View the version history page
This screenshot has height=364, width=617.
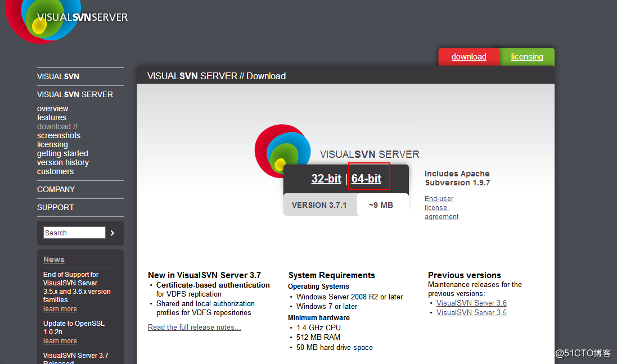[x=63, y=163]
